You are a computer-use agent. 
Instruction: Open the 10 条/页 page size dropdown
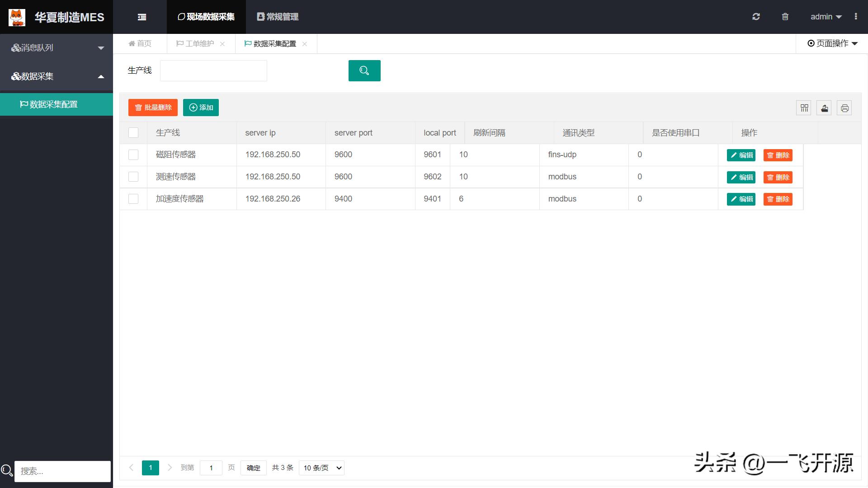coord(321,468)
